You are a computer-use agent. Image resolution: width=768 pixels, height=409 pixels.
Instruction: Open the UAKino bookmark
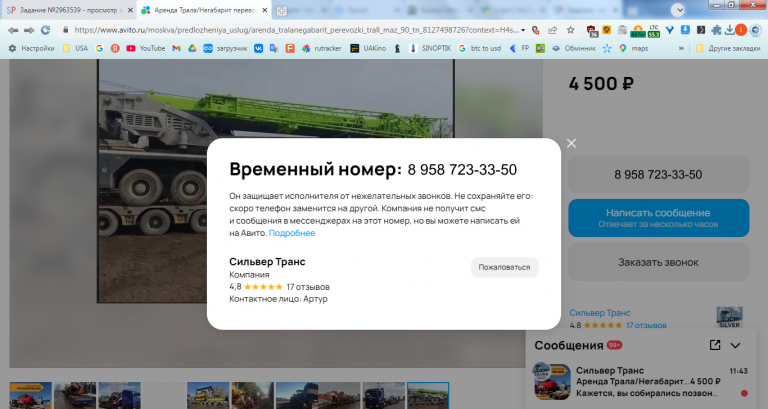pyautogui.click(x=368, y=48)
